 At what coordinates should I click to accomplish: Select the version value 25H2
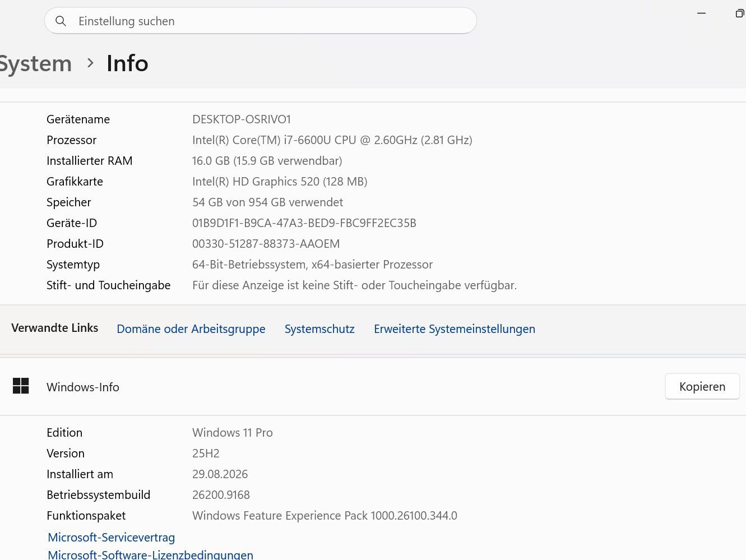(x=206, y=453)
